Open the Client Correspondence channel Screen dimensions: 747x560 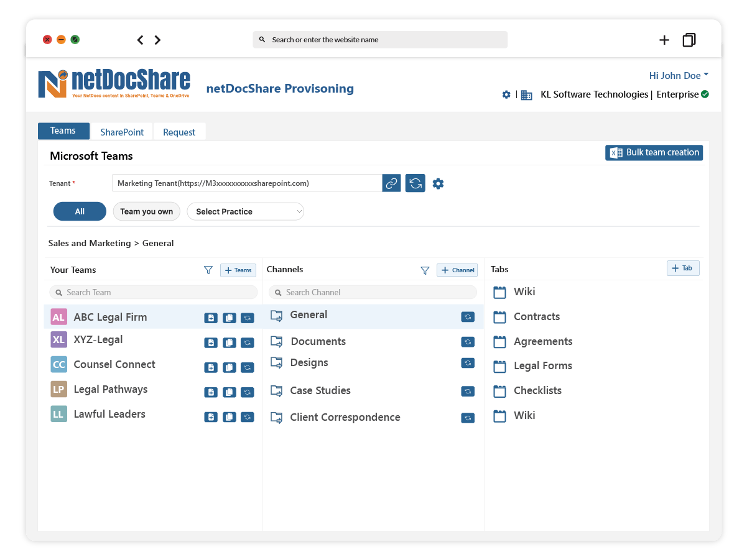(x=345, y=417)
